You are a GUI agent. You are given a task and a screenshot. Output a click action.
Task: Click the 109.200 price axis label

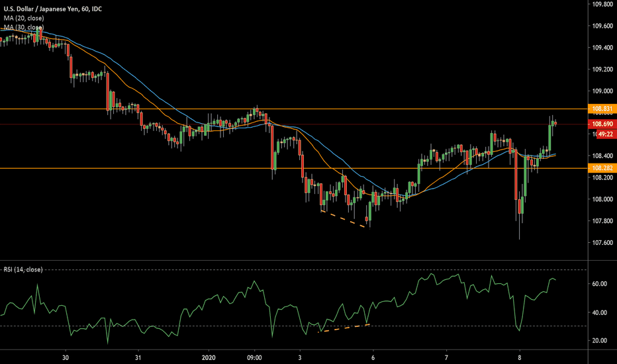[602, 69]
